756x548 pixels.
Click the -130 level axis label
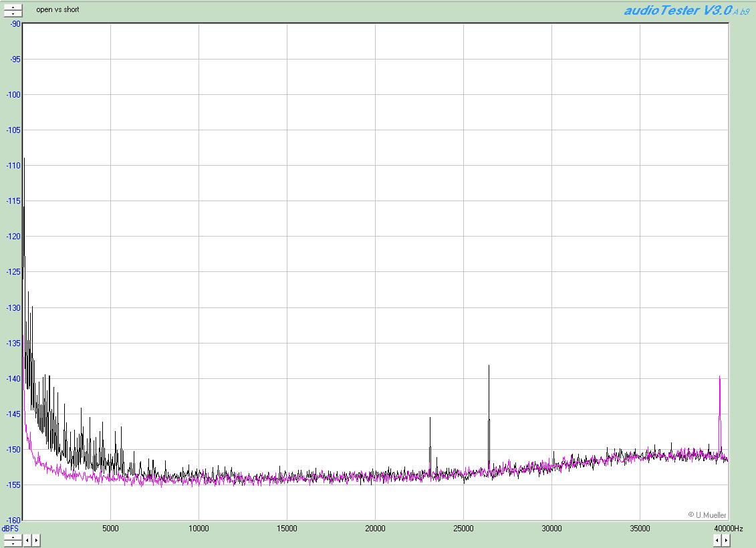[13, 307]
